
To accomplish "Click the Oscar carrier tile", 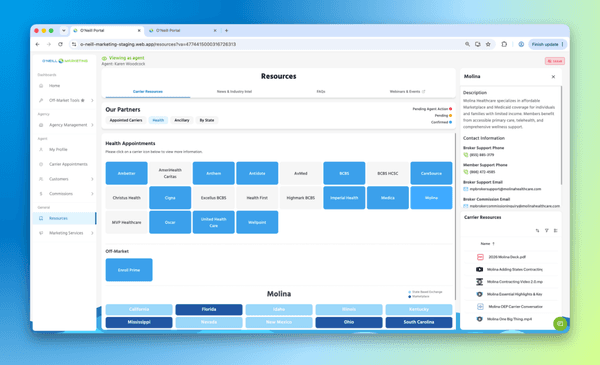I will coord(170,222).
